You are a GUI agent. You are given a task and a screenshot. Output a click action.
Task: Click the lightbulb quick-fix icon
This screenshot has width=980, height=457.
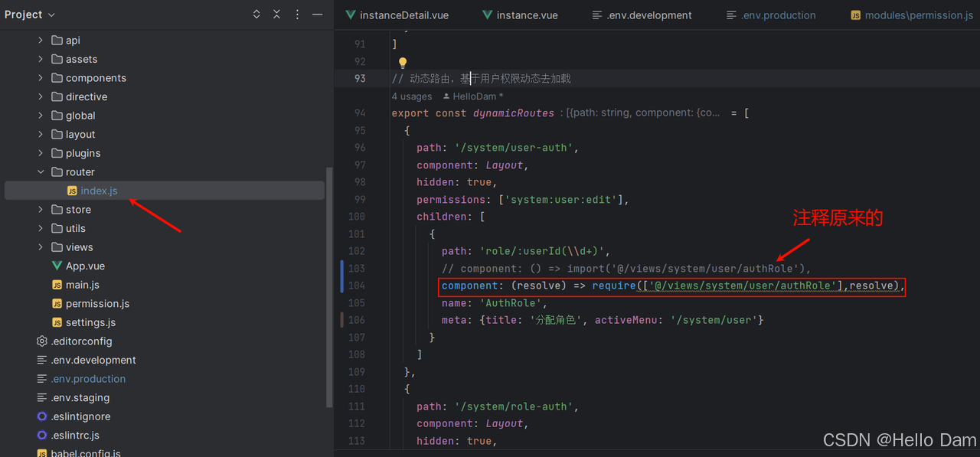[x=403, y=63]
